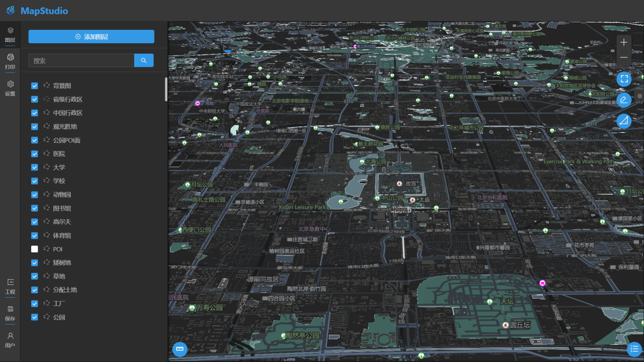The image size is (644, 362).
Task: Click the fullscreen map button
Action: (624, 79)
